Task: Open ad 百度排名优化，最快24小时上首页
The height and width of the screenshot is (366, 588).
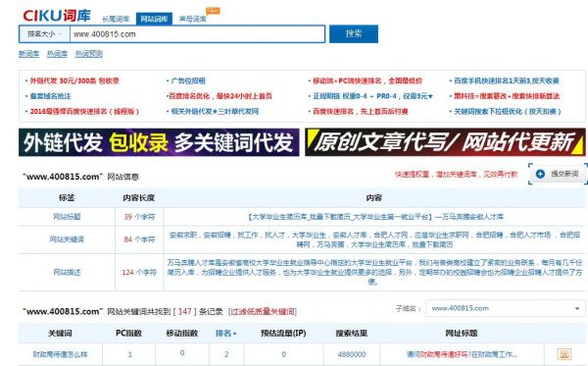Action: (x=220, y=96)
